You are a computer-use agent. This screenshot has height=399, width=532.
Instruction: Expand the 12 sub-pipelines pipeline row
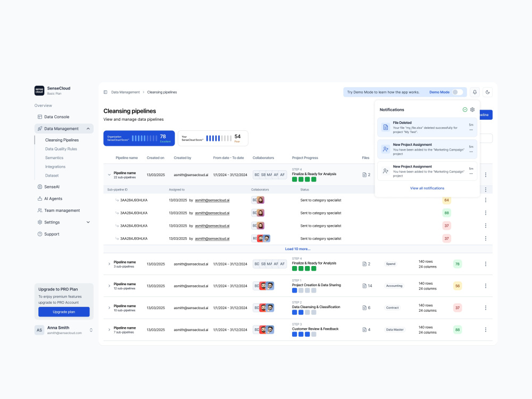(x=109, y=286)
